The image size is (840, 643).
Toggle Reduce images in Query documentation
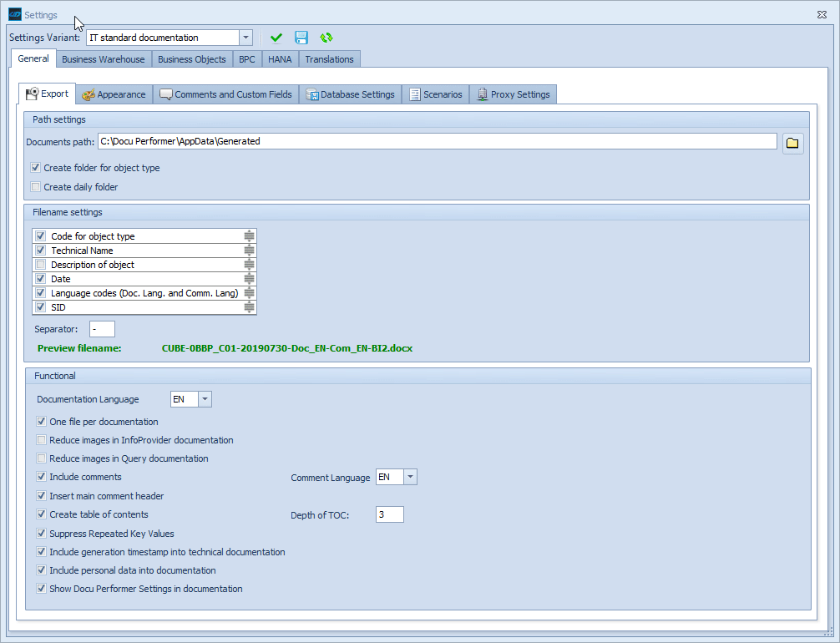pyautogui.click(x=42, y=458)
